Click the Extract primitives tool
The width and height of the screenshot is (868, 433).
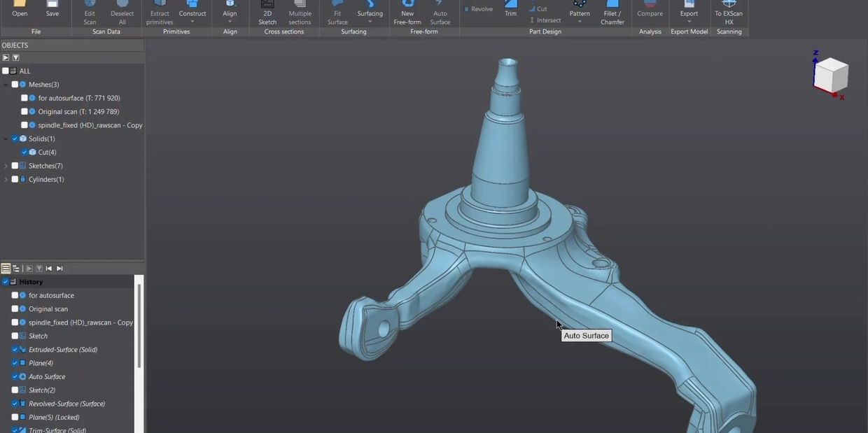click(160, 13)
